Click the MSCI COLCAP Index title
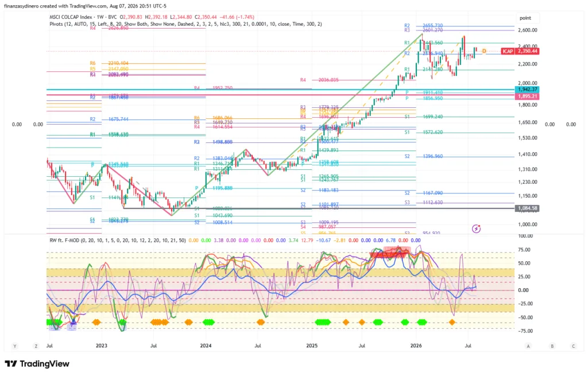588x376 pixels. tap(71, 17)
